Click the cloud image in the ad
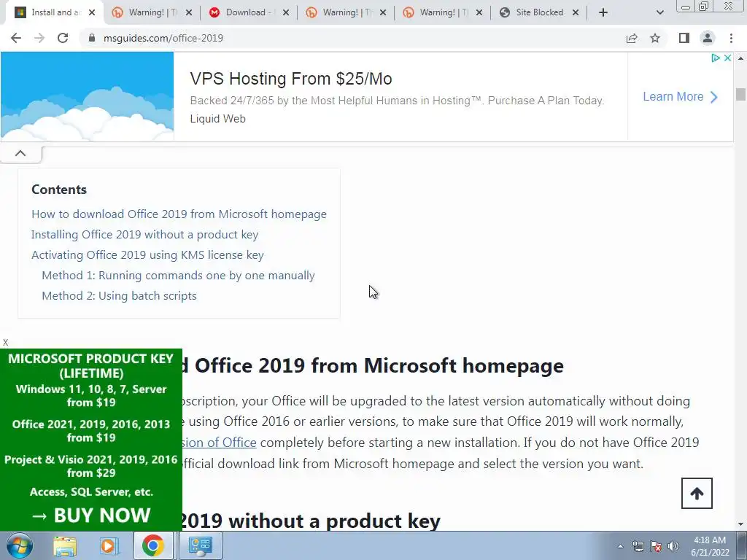 [88, 96]
